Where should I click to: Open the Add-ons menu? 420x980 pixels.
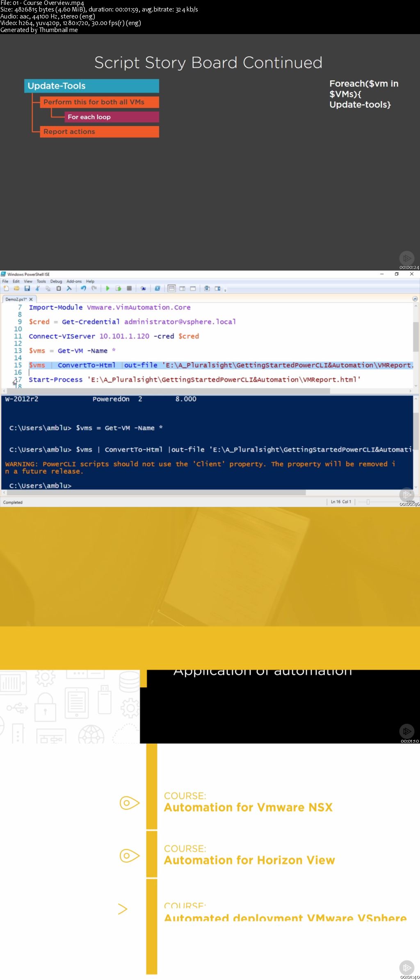[x=74, y=281]
